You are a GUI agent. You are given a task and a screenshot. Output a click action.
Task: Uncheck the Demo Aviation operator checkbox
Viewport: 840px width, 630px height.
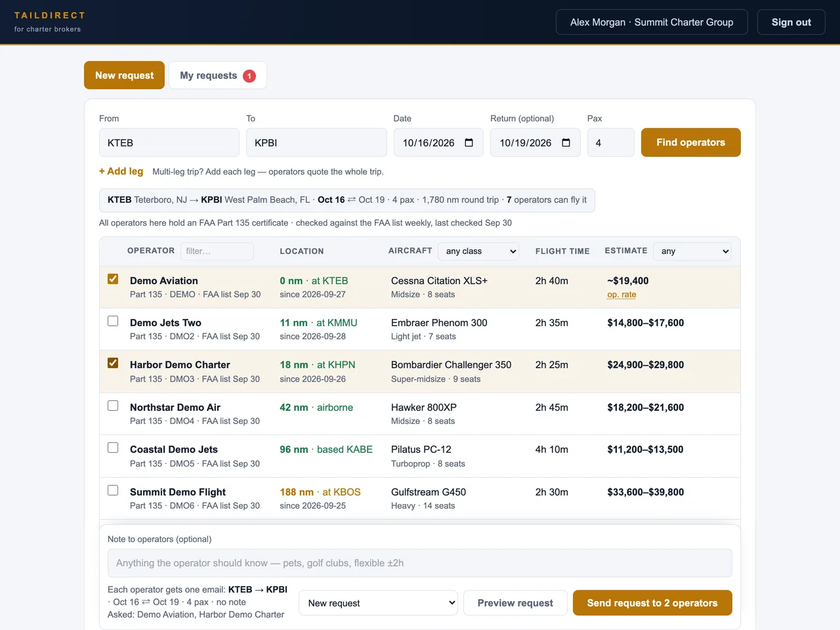[x=113, y=279]
